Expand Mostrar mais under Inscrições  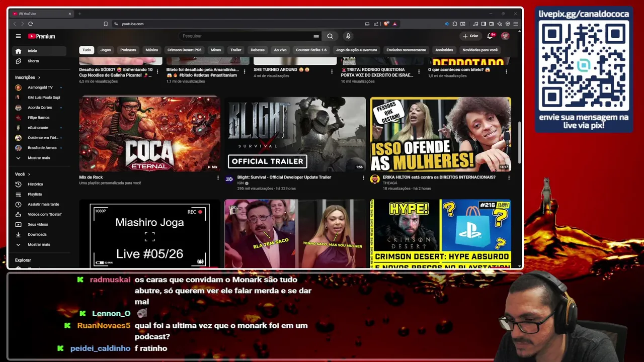39,158
